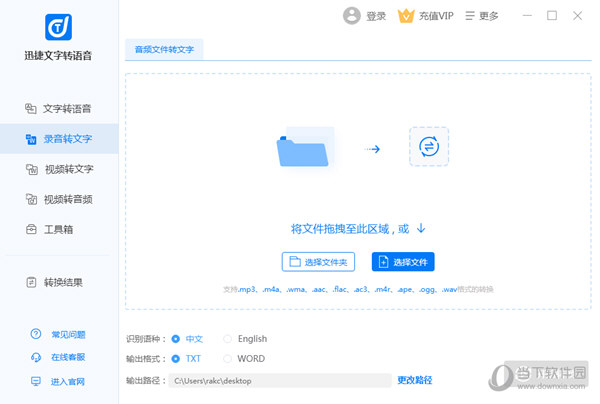
Task: Select 中文 as recognition language
Action: click(188, 339)
